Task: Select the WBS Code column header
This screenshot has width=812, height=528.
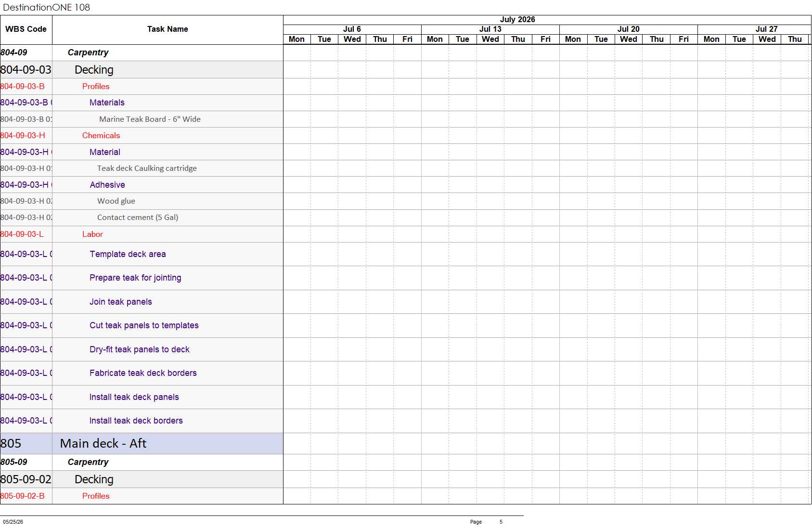Action: [26, 29]
